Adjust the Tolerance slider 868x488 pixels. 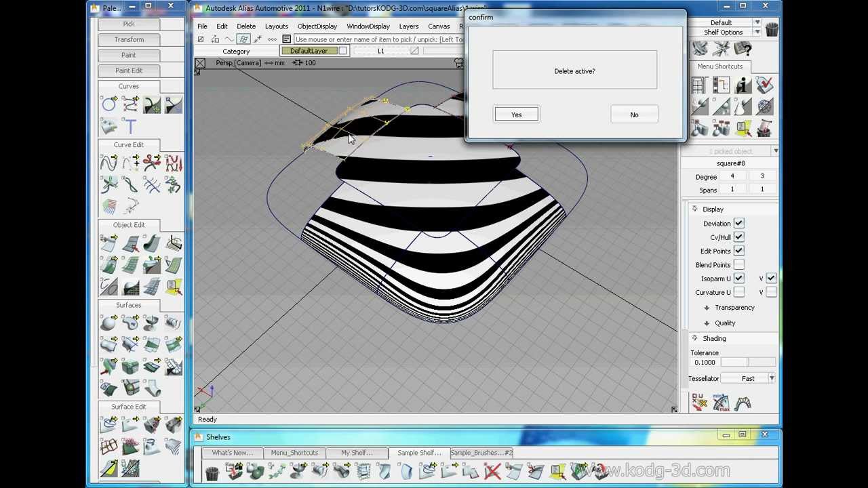[748, 363]
